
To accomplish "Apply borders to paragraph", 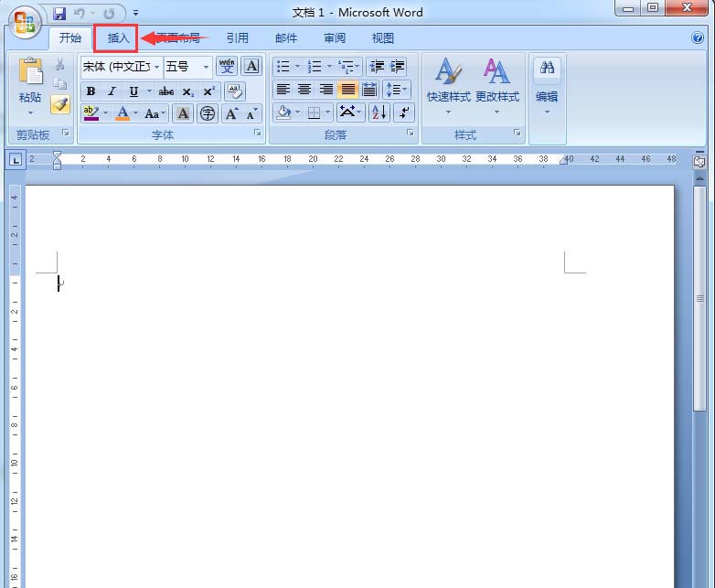I will pyautogui.click(x=314, y=112).
